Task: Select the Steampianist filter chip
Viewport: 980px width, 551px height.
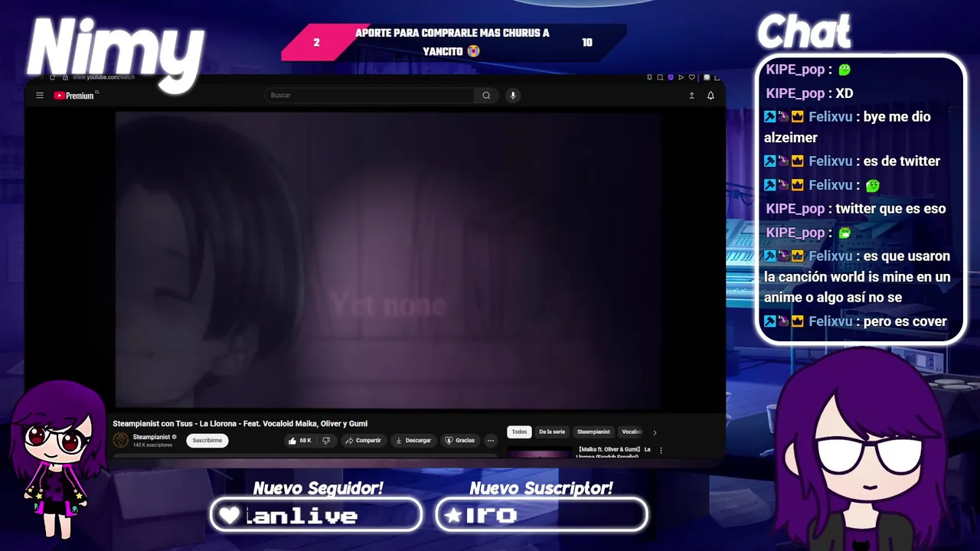Action: click(593, 432)
